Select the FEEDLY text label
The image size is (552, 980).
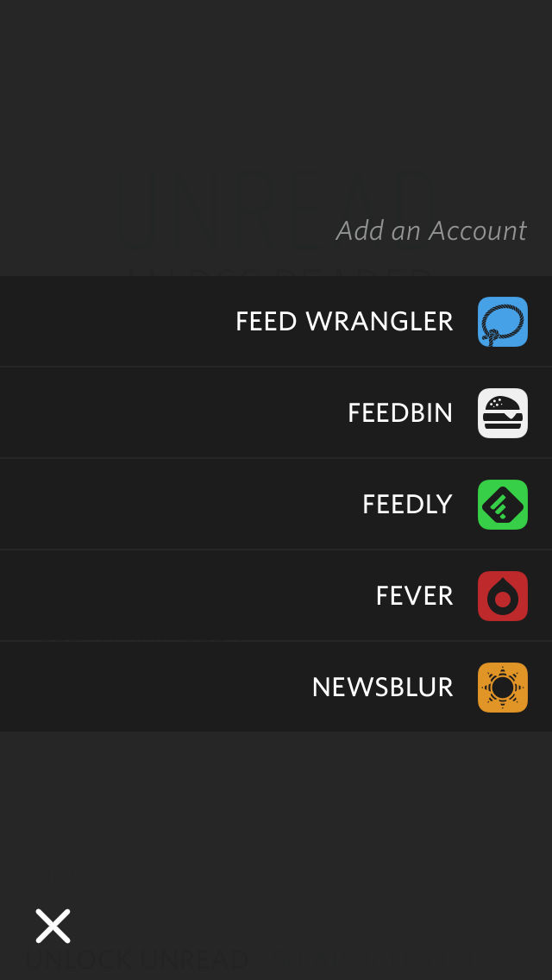[407, 505]
